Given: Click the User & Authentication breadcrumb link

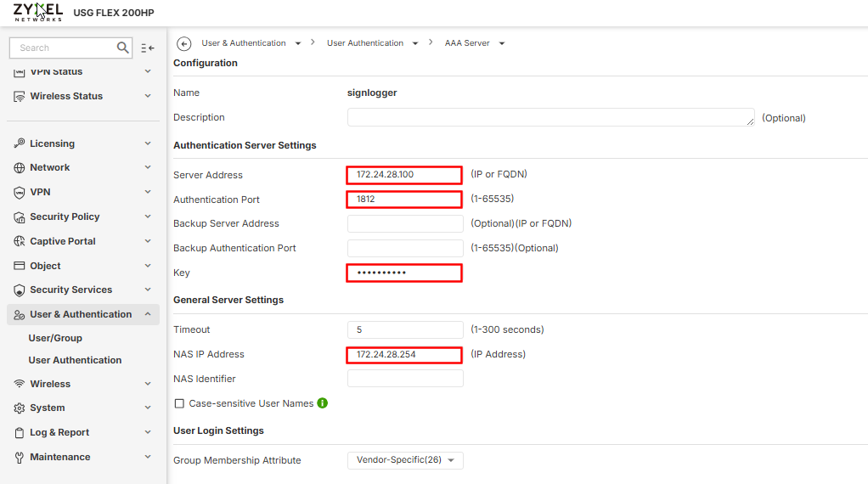Looking at the screenshot, I should [244, 43].
